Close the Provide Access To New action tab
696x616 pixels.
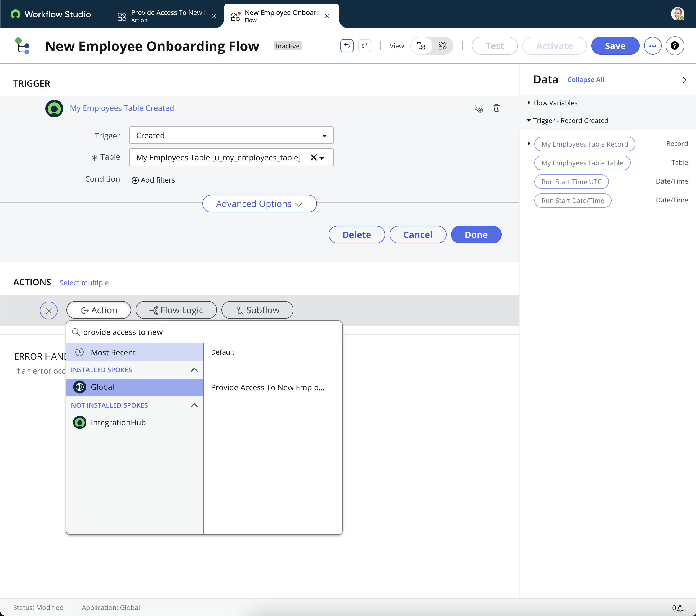[213, 16]
